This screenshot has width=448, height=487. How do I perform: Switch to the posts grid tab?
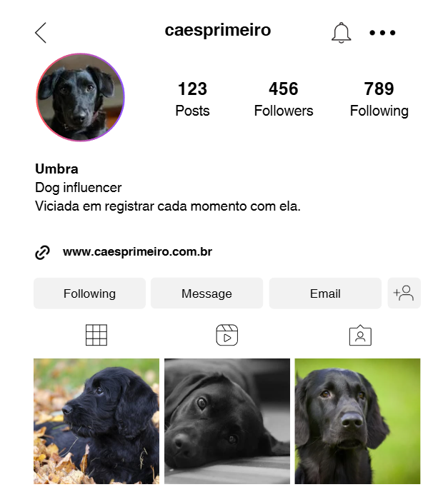click(x=96, y=335)
